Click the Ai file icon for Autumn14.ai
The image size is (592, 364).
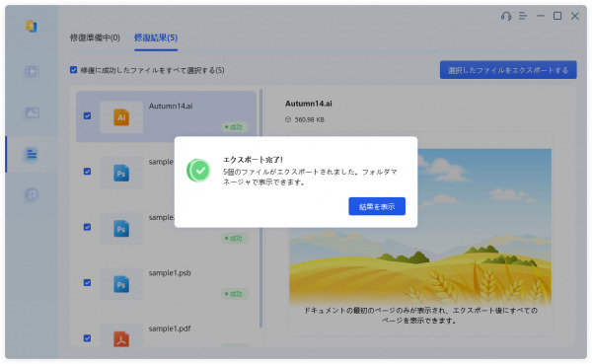(x=121, y=117)
